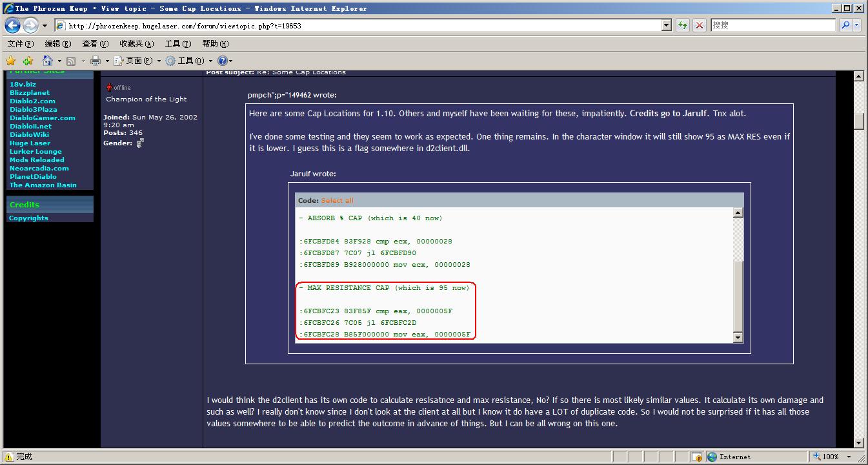This screenshot has height=465, width=868.
Task: Click the Add to Favorites icon
Action: (x=28, y=61)
